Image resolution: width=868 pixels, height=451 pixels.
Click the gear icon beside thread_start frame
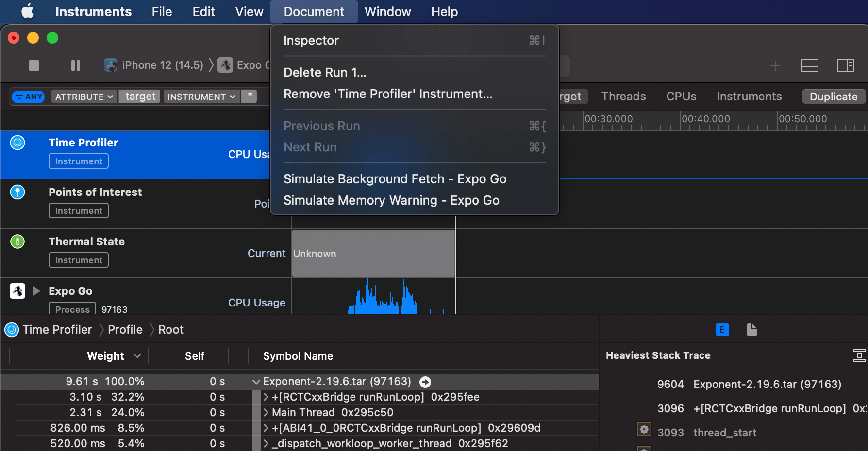tap(644, 429)
